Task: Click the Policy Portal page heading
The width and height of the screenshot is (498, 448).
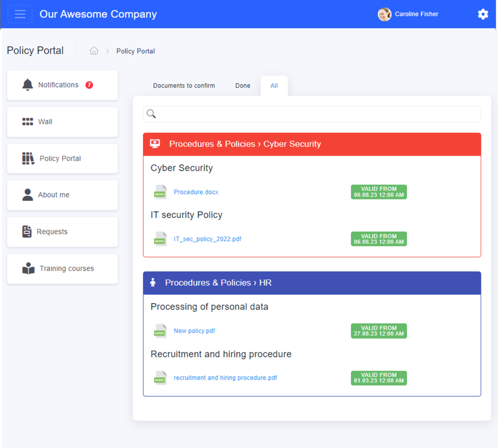Action: point(35,51)
